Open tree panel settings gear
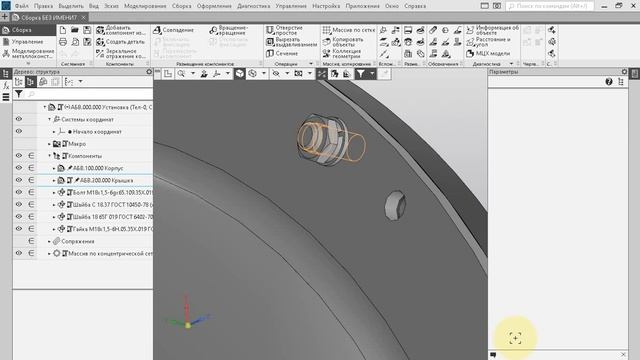 (149, 71)
